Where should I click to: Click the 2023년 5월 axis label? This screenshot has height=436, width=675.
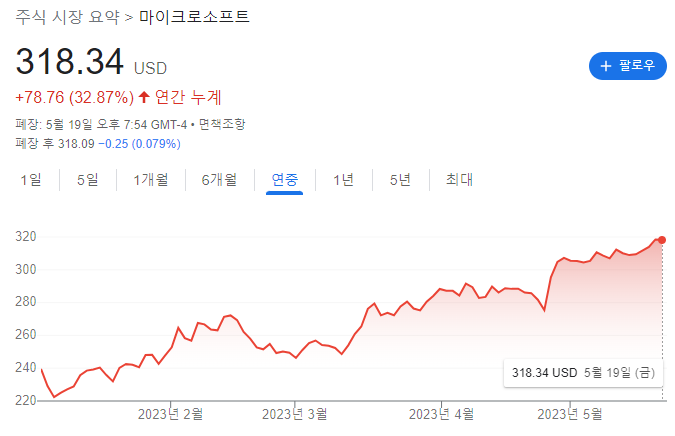pos(570,414)
